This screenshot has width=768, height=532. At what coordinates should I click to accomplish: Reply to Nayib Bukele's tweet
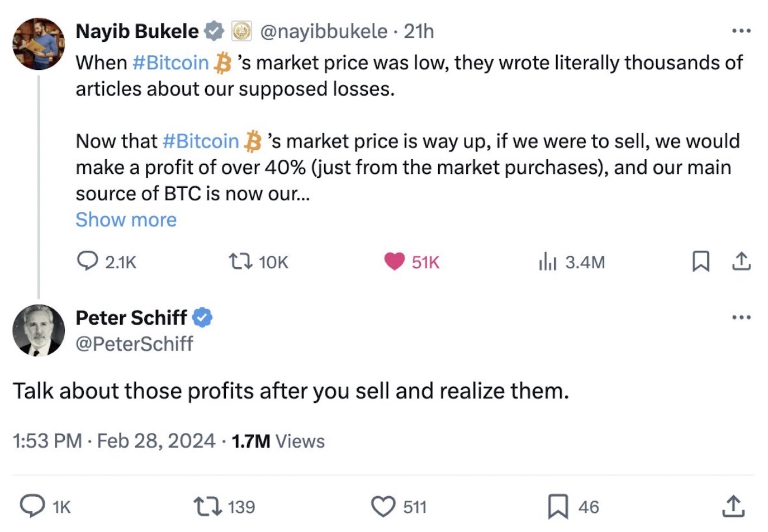pyautogui.click(x=87, y=261)
